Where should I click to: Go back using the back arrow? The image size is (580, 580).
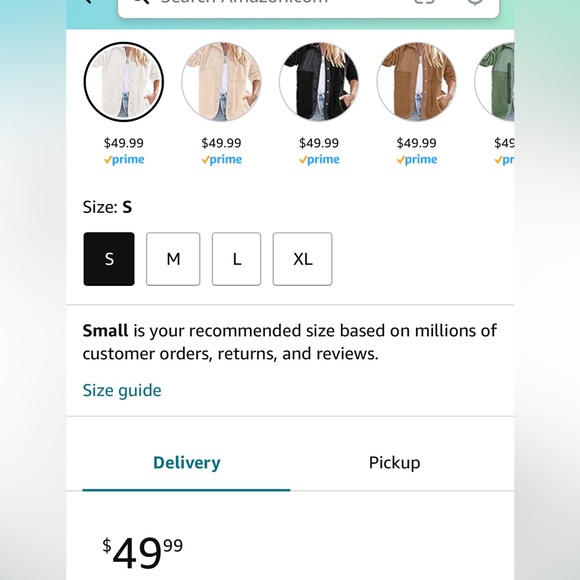(88, 2)
